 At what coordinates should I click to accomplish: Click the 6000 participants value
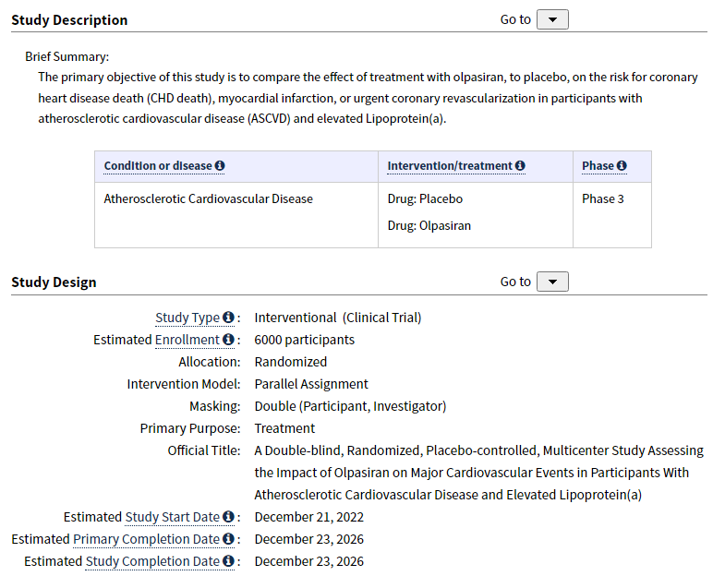pyautogui.click(x=305, y=340)
